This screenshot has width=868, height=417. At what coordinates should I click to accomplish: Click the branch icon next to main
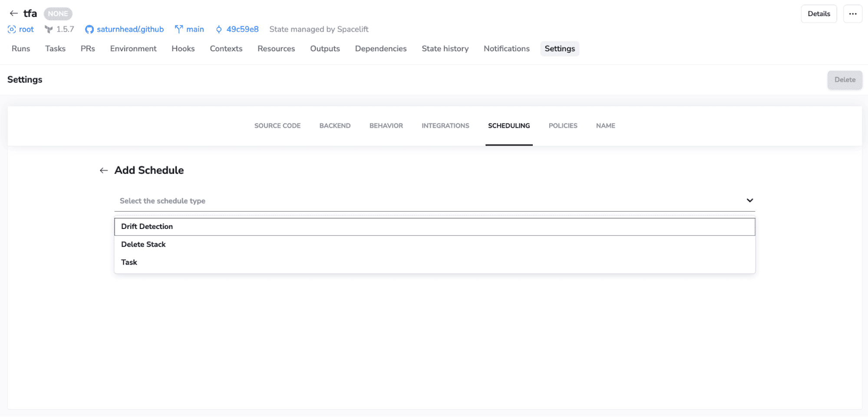pos(178,29)
